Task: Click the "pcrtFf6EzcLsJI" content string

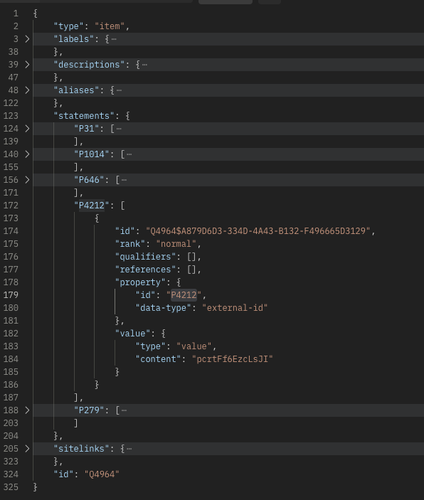Action: 232,359
